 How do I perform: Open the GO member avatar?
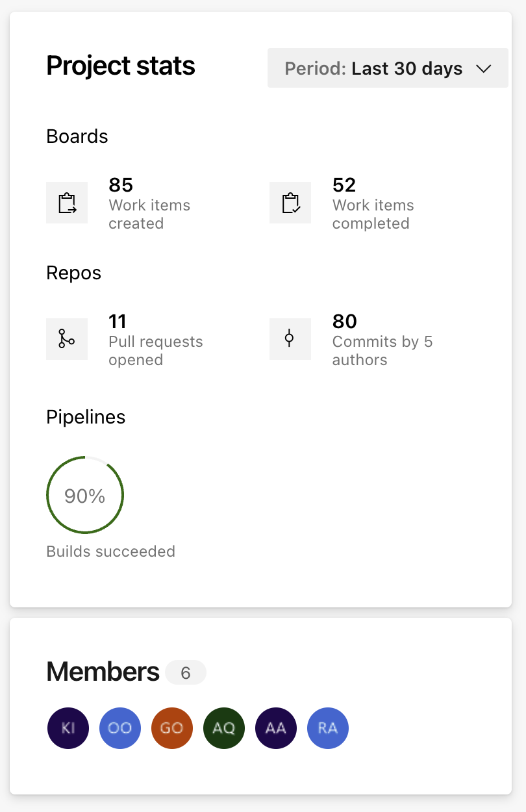click(x=172, y=728)
